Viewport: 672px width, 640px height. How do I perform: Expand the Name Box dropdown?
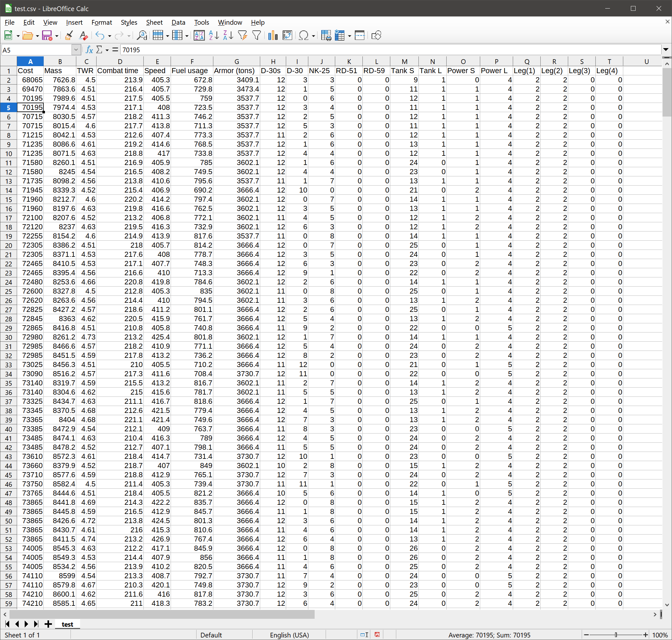tap(76, 50)
